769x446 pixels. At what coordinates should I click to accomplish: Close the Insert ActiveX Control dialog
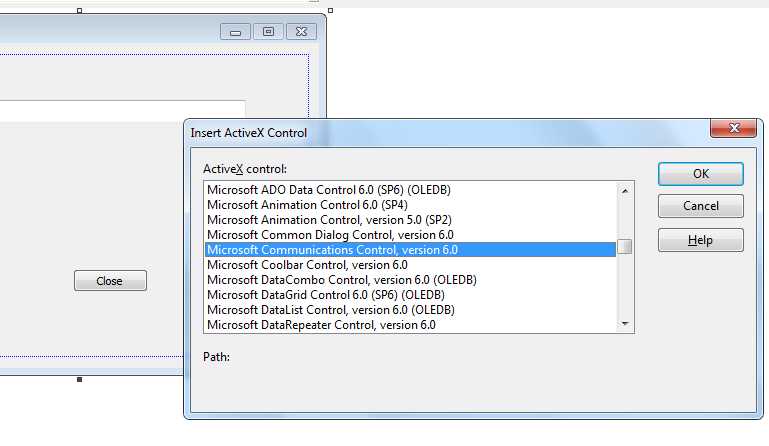[733, 129]
